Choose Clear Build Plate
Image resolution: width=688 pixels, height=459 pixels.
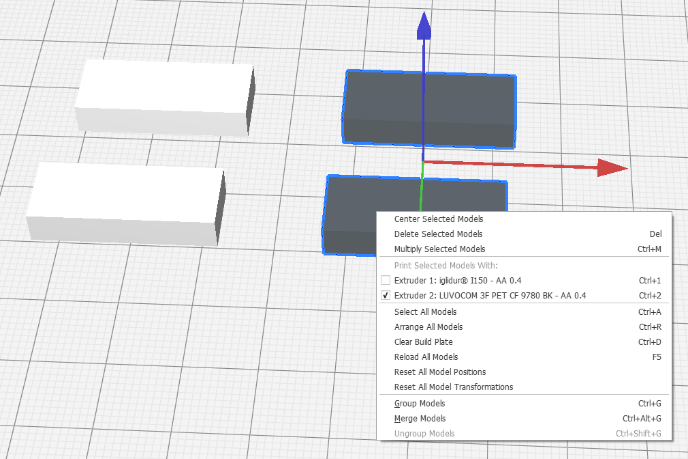pos(426,342)
